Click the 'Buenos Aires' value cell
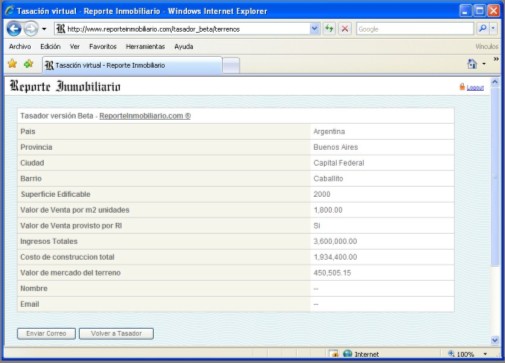 pyautogui.click(x=382, y=147)
